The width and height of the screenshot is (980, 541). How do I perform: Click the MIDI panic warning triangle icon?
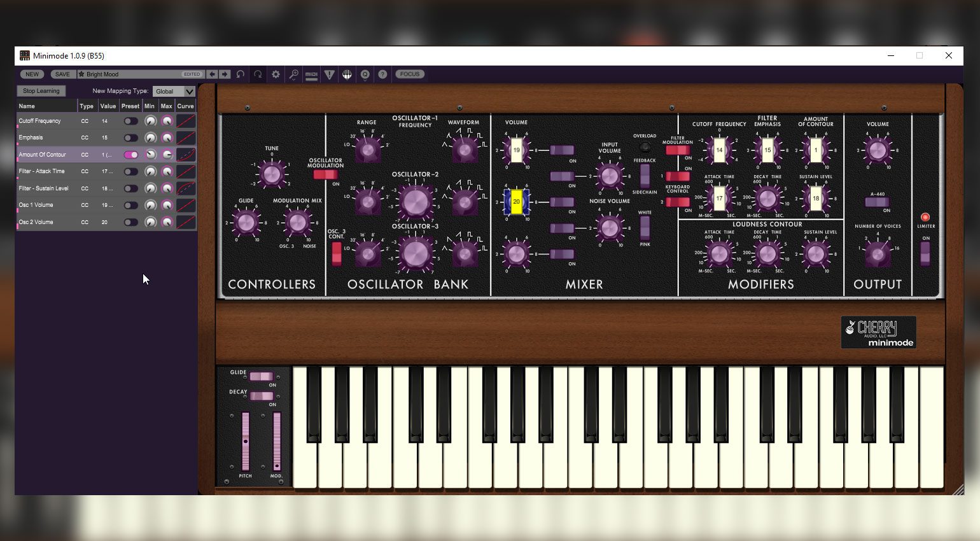[x=329, y=74]
